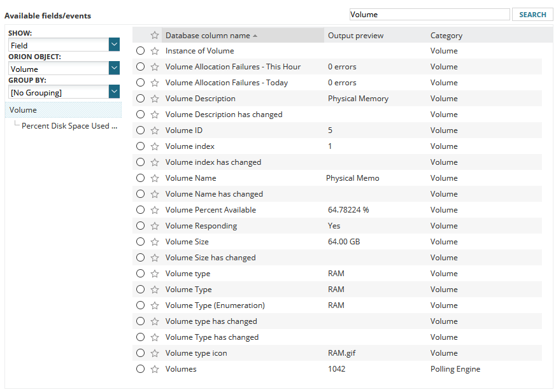Favorite the Volume Type (Enumeration) field
Screen dimensions: 556x392
coord(153,305)
